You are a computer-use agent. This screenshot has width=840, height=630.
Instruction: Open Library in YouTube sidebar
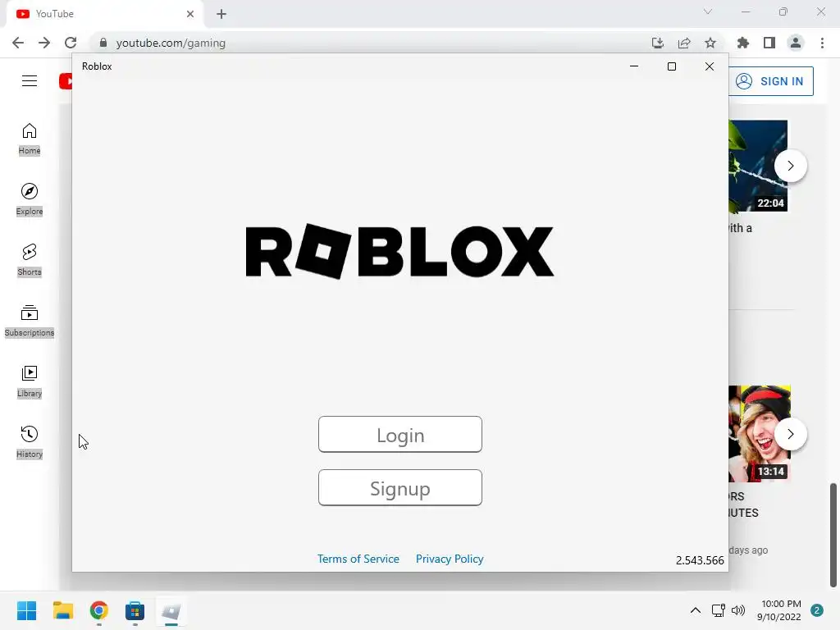(x=30, y=381)
